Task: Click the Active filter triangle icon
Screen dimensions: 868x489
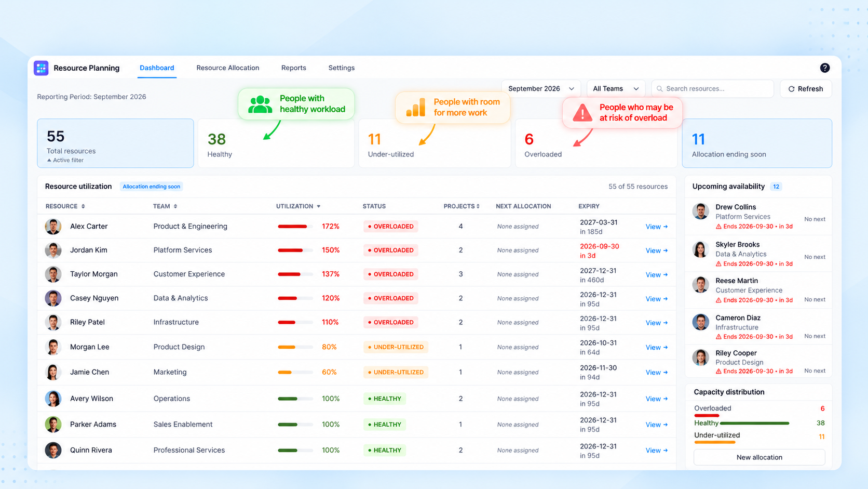Action: 49,160
